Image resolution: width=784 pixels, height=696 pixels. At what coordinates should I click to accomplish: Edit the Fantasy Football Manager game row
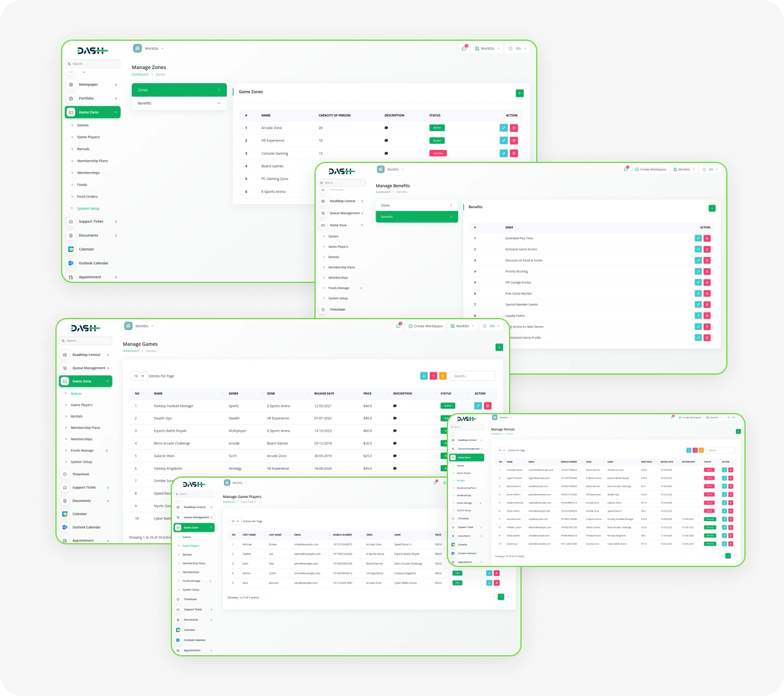478,406
